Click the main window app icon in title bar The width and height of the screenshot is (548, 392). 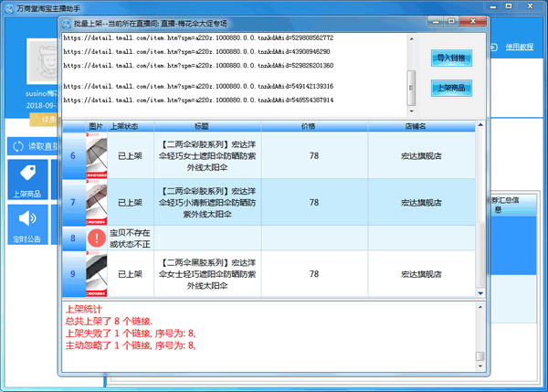pyautogui.click(x=9, y=8)
